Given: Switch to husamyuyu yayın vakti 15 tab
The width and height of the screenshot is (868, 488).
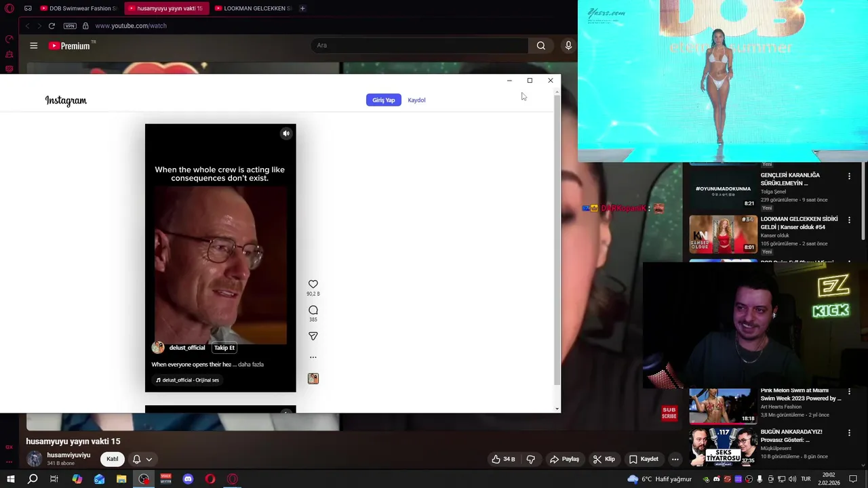Looking at the screenshot, I should point(165,8).
